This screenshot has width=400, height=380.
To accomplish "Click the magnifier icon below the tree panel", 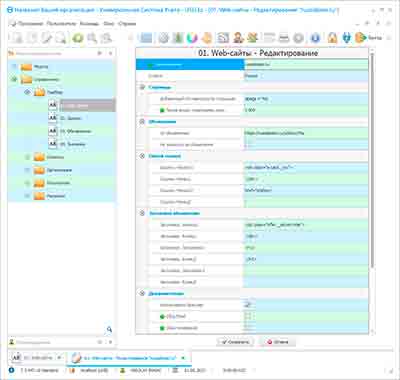I will tap(109, 329).
